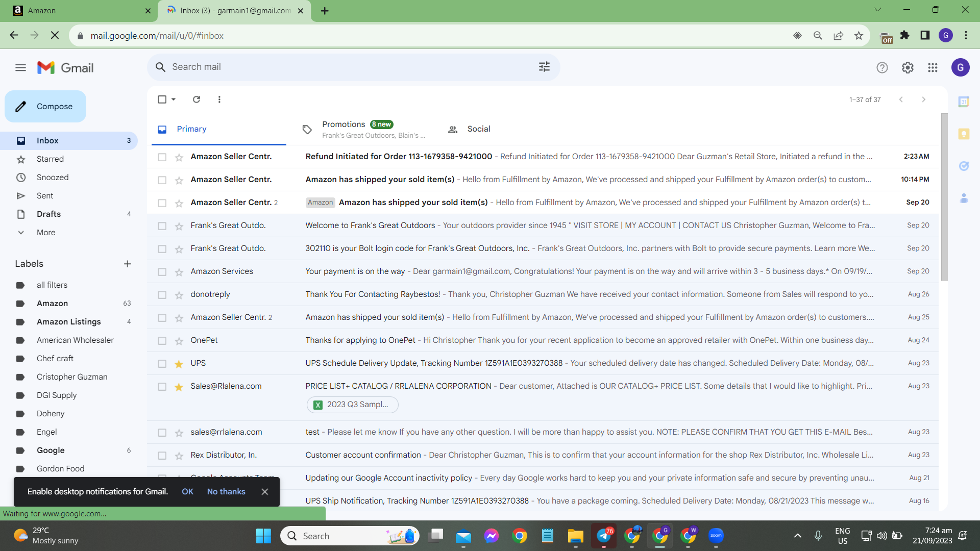Open Calendar side panel icon
The image size is (980, 551).
(964, 102)
